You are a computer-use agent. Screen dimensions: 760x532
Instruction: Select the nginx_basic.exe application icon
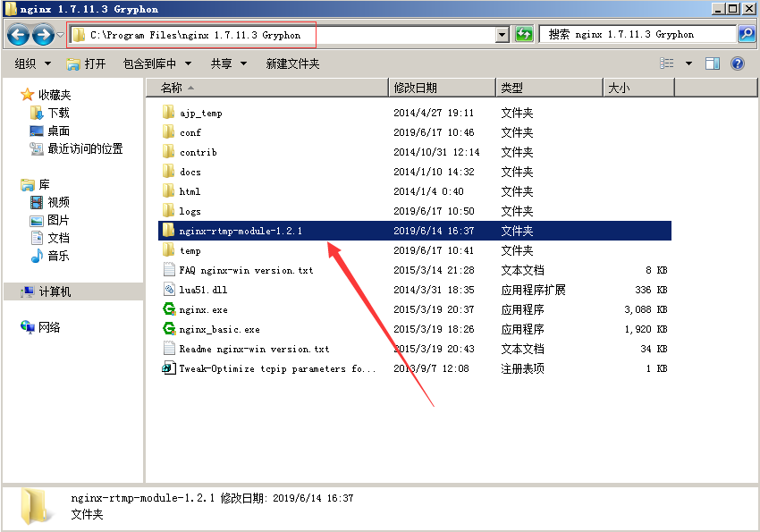pyautogui.click(x=169, y=329)
